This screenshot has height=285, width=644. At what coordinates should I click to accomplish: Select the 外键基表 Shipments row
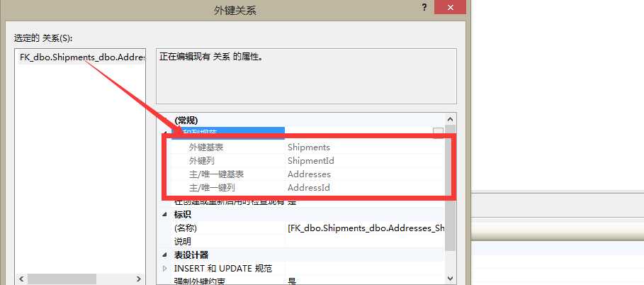303,147
